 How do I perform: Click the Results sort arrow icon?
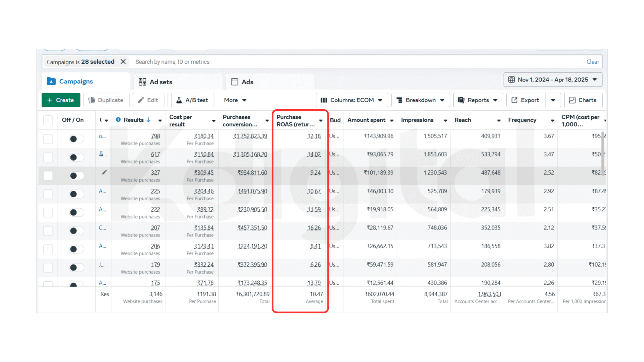tap(148, 120)
